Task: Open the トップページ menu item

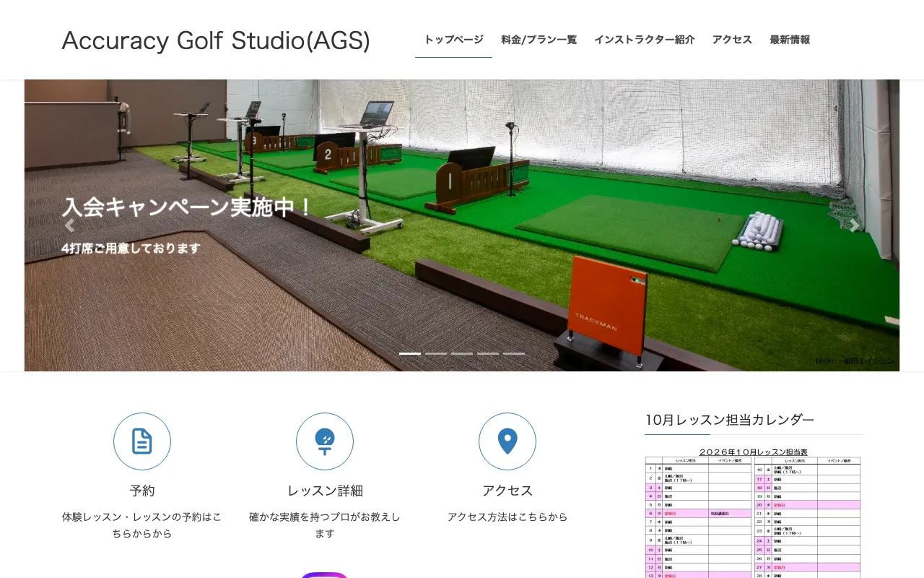Action: coord(453,40)
